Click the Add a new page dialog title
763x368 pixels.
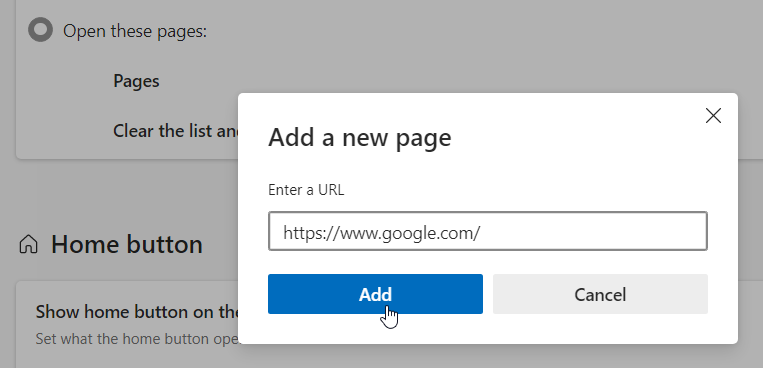(360, 138)
